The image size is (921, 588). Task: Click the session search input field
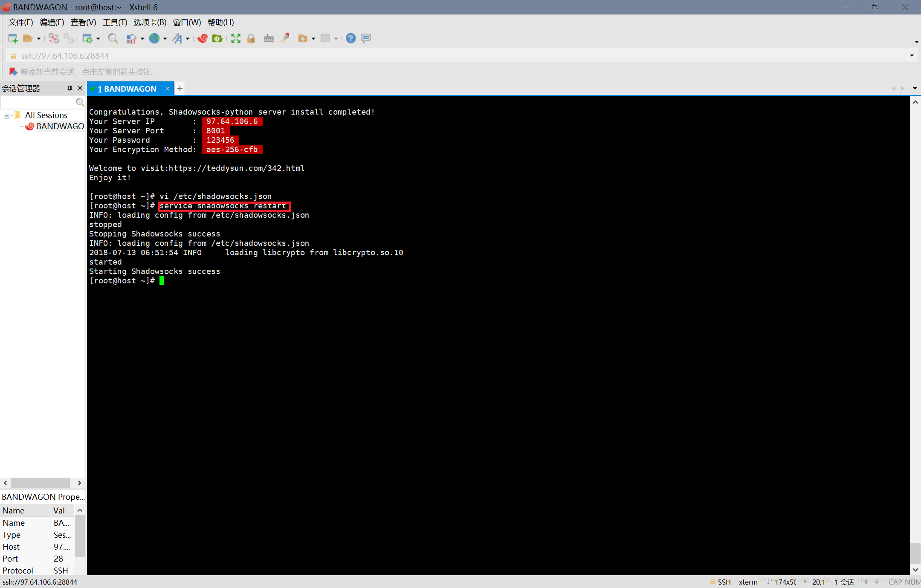38,102
